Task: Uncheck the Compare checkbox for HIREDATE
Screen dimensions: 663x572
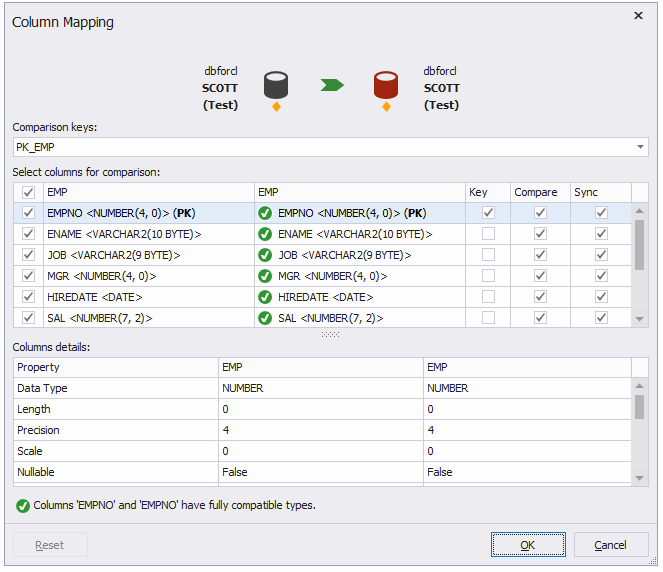Action: pyautogui.click(x=540, y=297)
